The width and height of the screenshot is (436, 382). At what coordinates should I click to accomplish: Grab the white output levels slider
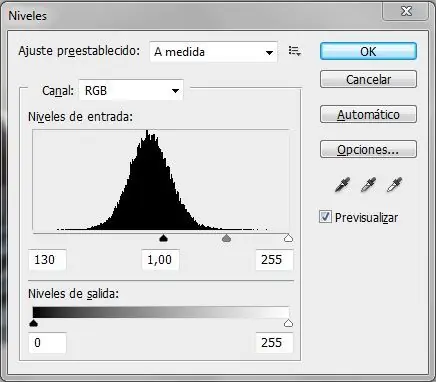coord(288,323)
